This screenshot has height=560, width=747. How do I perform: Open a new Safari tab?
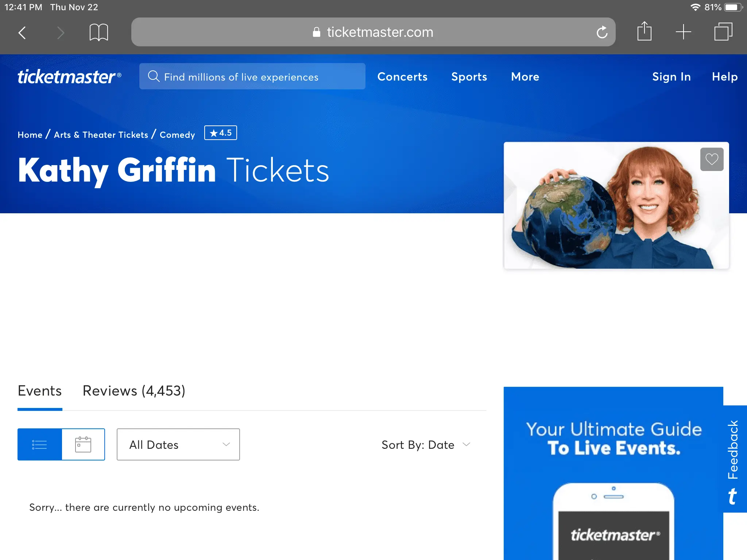click(683, 32)
